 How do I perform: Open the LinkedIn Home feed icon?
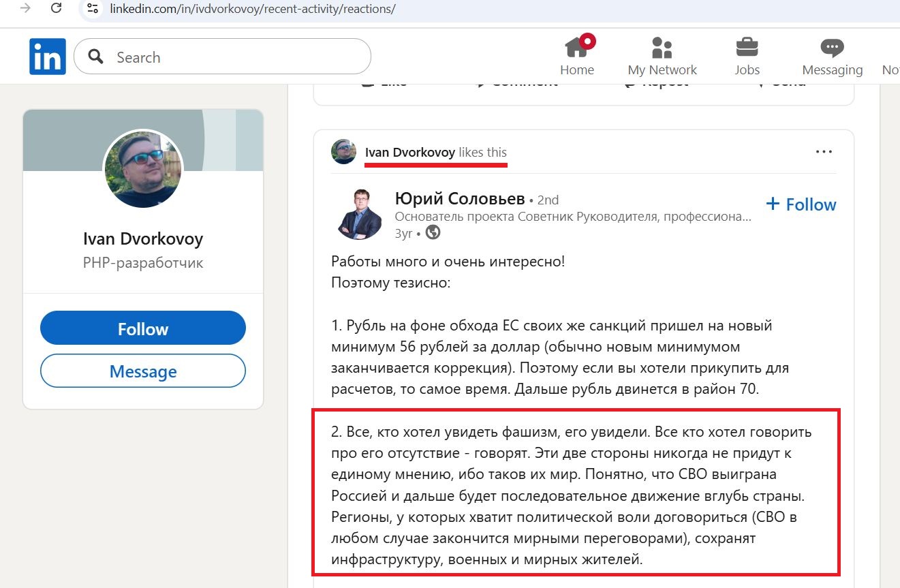[x=577, y=48]
